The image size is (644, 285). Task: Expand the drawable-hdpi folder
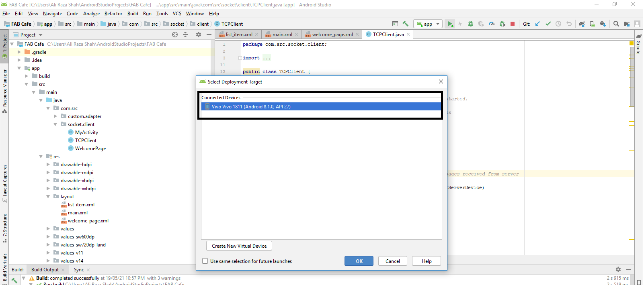(x=48, y=164)
